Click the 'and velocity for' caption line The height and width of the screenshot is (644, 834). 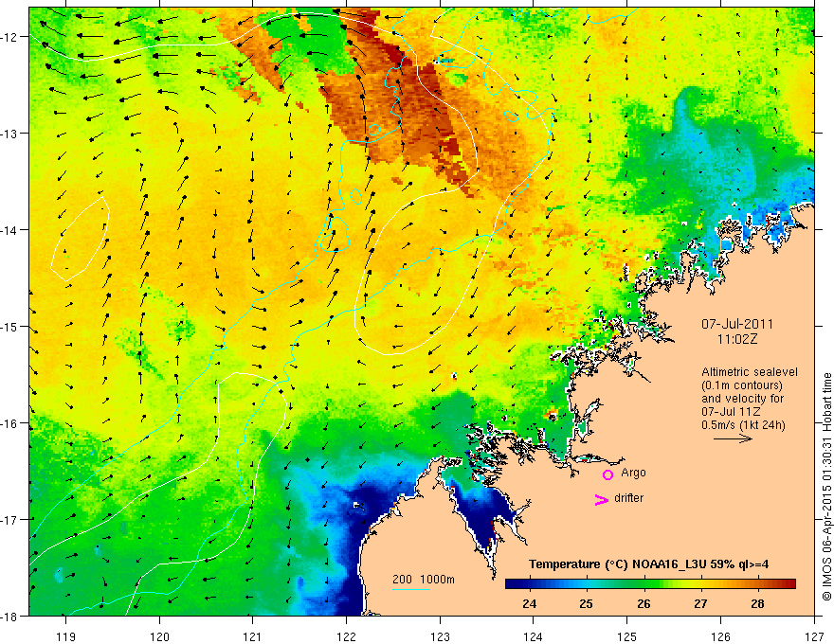pos(742,399)
